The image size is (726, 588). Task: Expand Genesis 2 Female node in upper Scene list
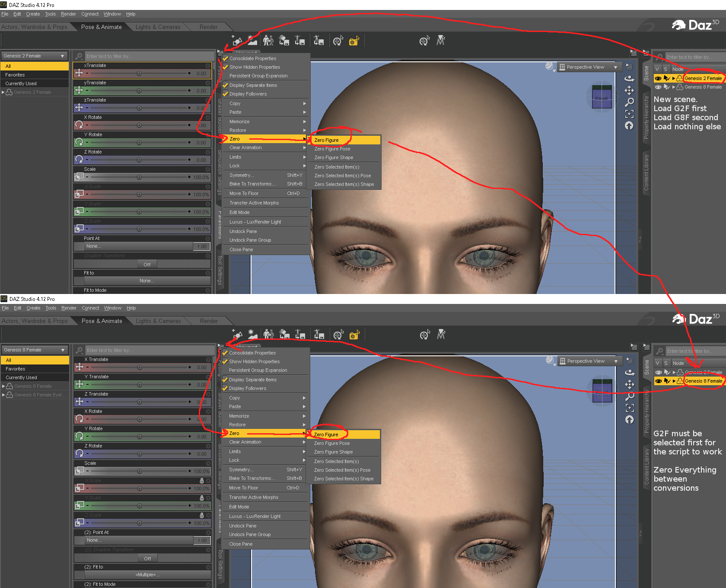coord(673,78)
